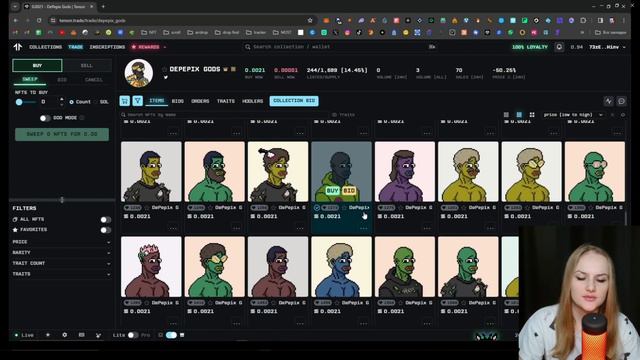Toggle God Mode switch
This screenshot has width=640, height=360.
(x=45, y=118)
